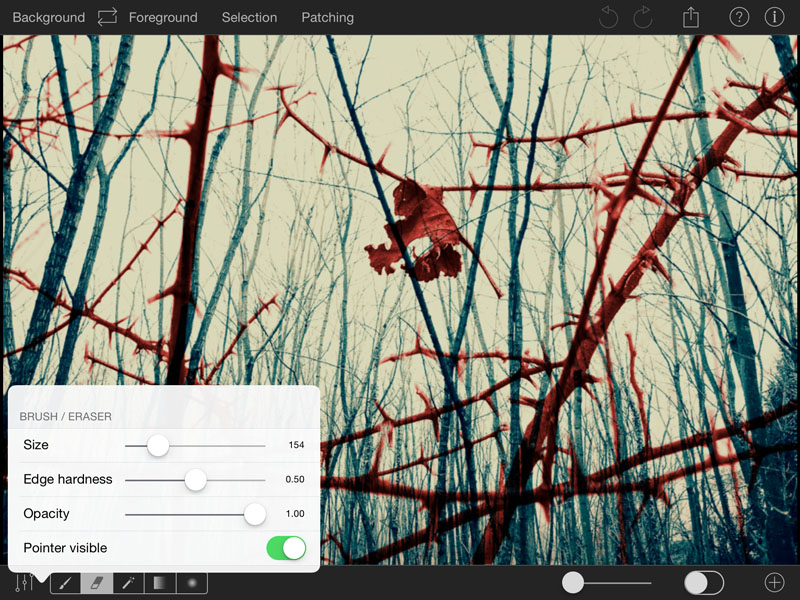
Task: Click the BRUSH / ERASER heading
Action: tap(65, 416)
